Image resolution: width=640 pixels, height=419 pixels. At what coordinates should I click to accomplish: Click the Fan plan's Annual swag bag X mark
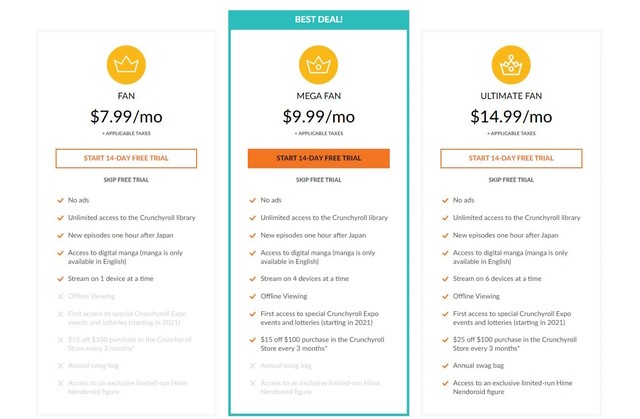click(x=60, y=366)
